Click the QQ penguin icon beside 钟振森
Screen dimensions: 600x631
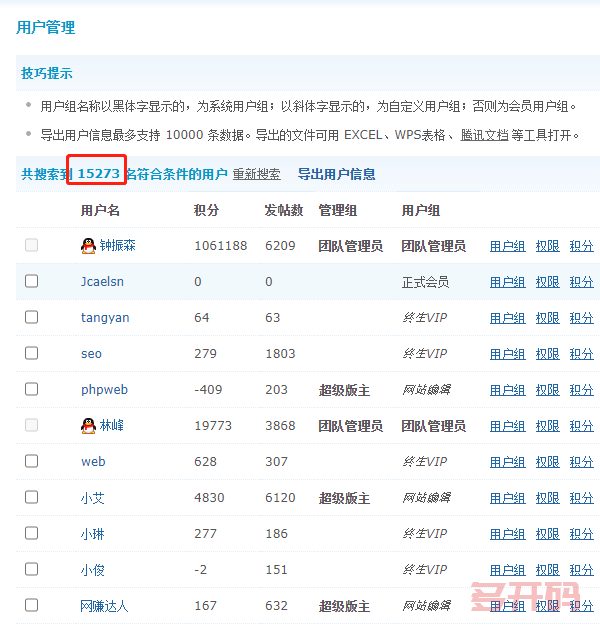point(88,246)
